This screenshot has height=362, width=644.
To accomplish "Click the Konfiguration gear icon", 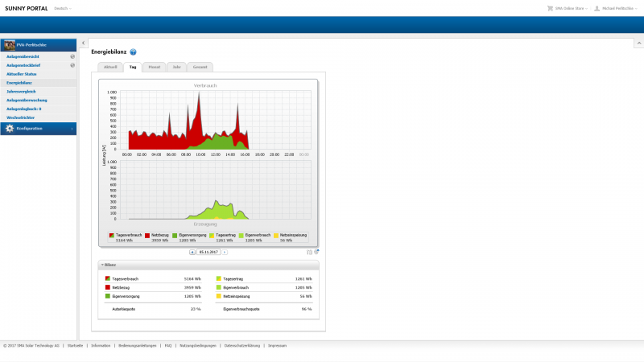I will coord(10,129).
